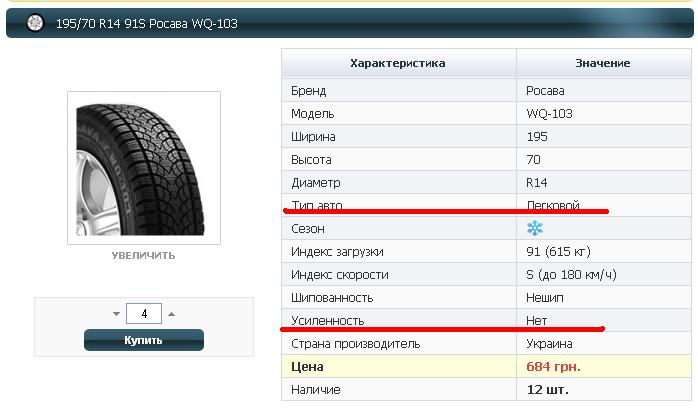Click the quantity input field showing 4
Screen dimensions: 698x418
[144, 314]
